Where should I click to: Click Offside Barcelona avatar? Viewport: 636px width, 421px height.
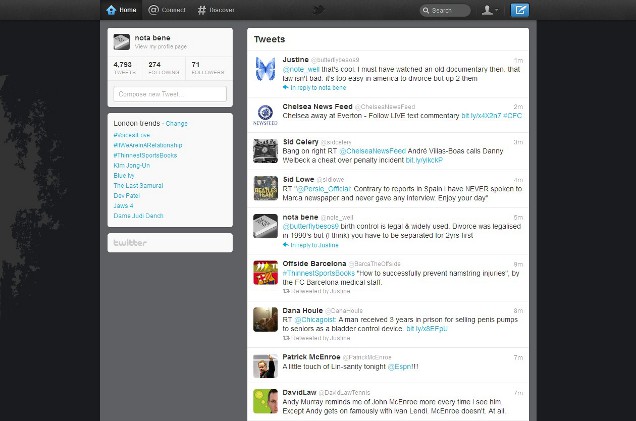tap(265, 273)
